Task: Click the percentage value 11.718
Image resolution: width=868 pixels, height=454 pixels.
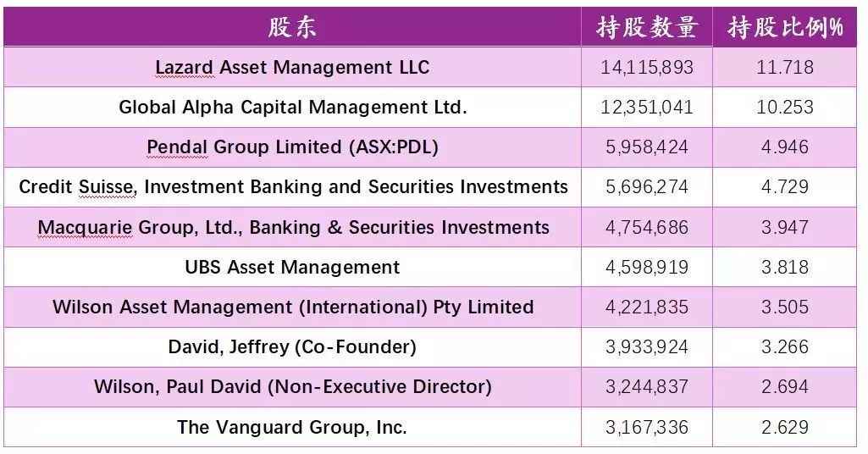Action: click(785, 68)
